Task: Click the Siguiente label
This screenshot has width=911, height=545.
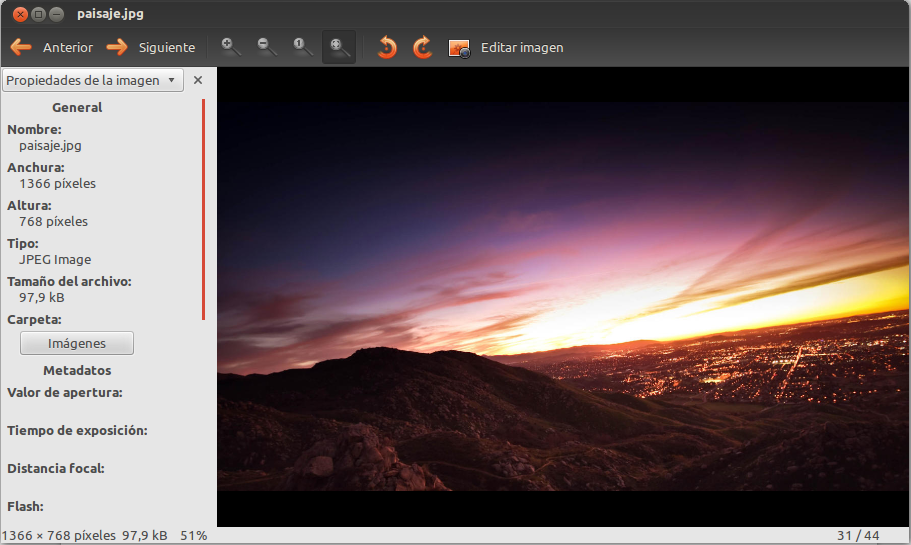Action: (x=167, y=48)
